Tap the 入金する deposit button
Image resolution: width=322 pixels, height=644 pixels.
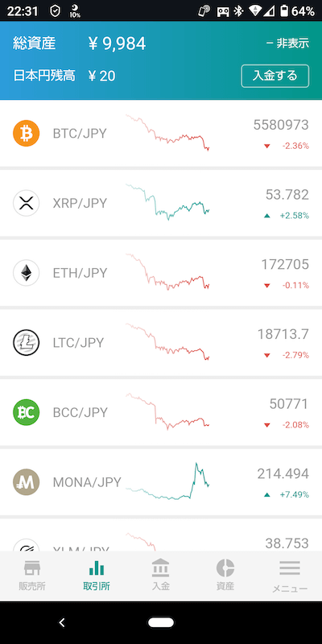275,76
